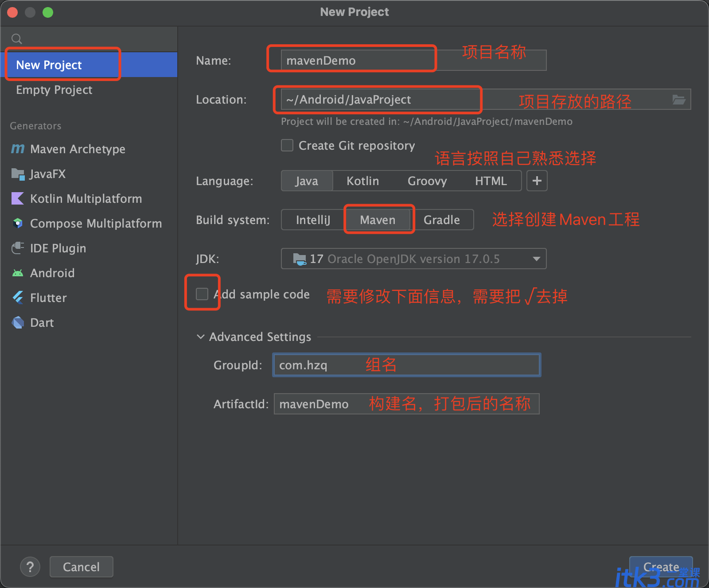Open Compose Multiplatform generator

[x=89, y=223]
